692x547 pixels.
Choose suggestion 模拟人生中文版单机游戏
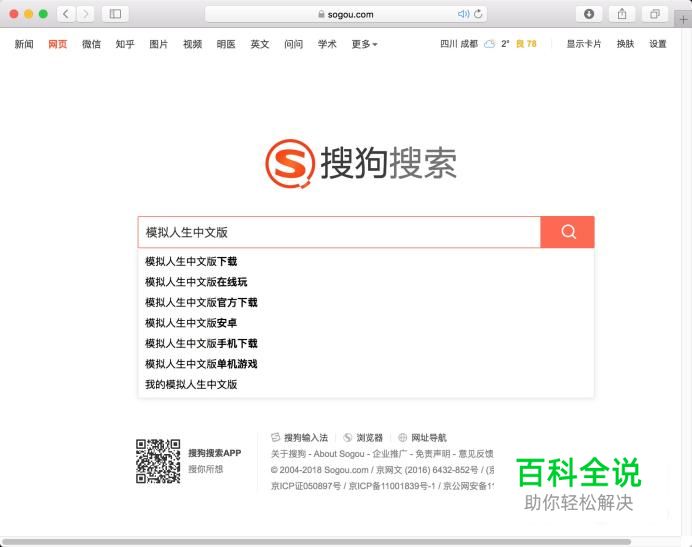coord(366,364)
